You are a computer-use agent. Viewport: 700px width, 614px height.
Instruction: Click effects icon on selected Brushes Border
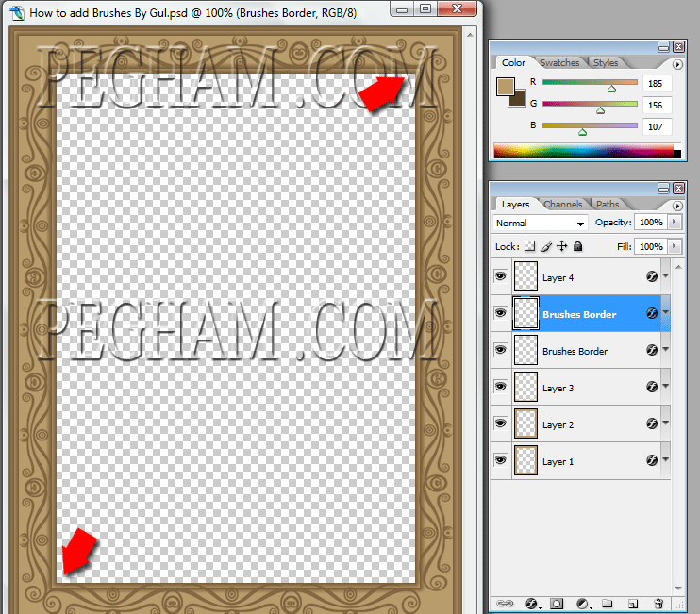click(652, 313)
